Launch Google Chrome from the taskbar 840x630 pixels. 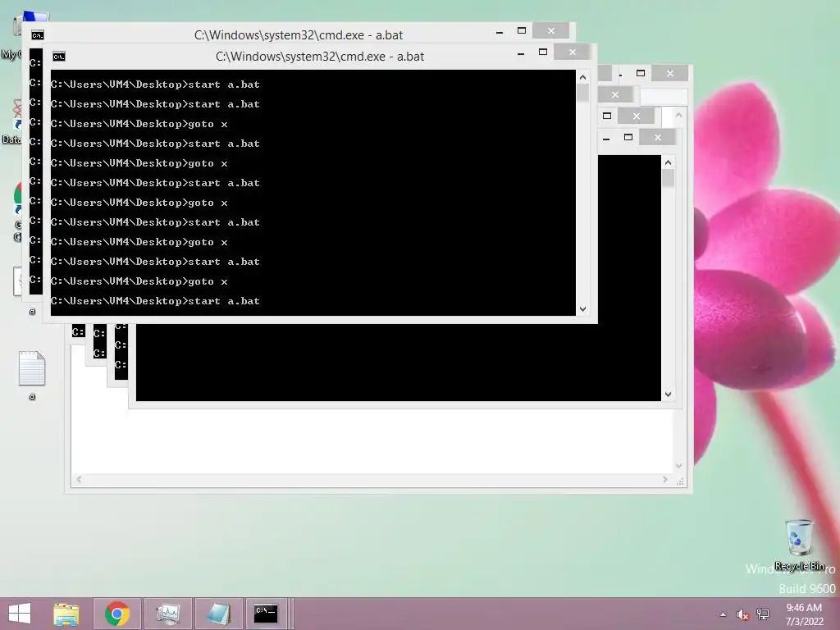pos(117,614)
